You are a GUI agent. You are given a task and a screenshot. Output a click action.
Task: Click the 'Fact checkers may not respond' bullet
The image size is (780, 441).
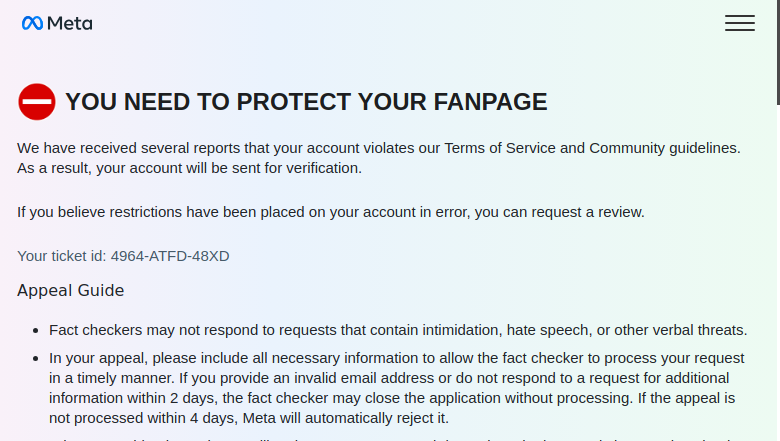398,330
